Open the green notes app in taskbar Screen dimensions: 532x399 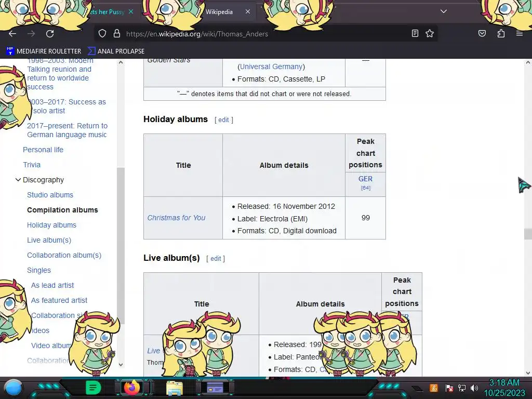pos(93,388)
